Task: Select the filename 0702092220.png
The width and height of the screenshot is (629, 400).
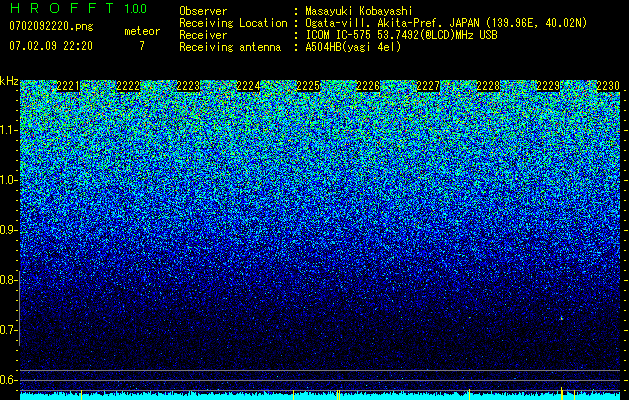Action: 51,26
